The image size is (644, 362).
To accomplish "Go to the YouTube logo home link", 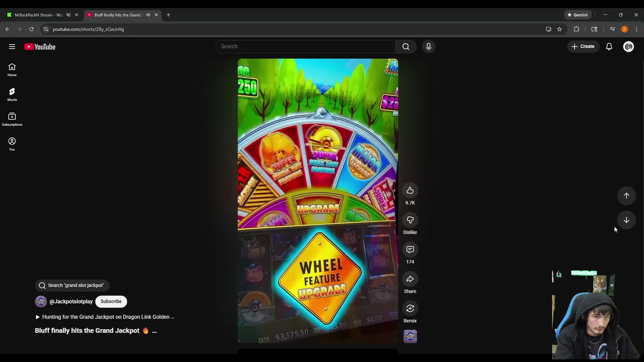I will pyautogui.click(x=40, y=47).
